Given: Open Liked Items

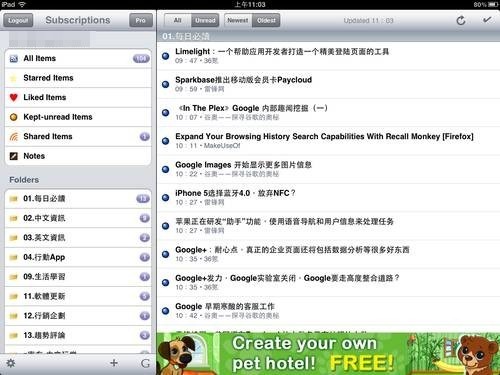Looking at the screenshot, I should click(x=78, y=98).
